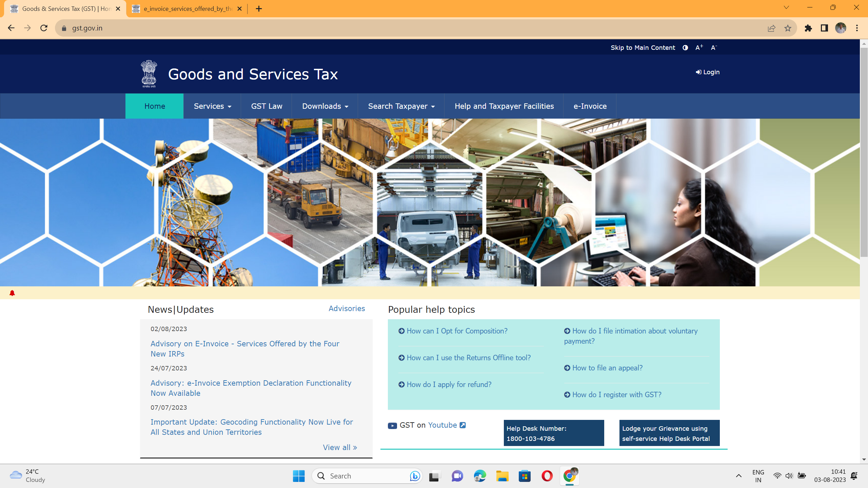Increase font size with A+ icon

point(699,48)
